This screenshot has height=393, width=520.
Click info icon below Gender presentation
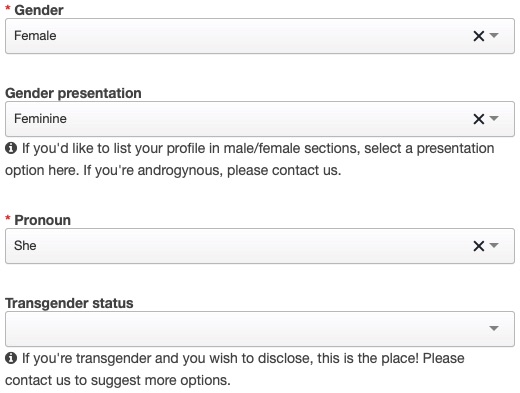click(x=11, y=148)
